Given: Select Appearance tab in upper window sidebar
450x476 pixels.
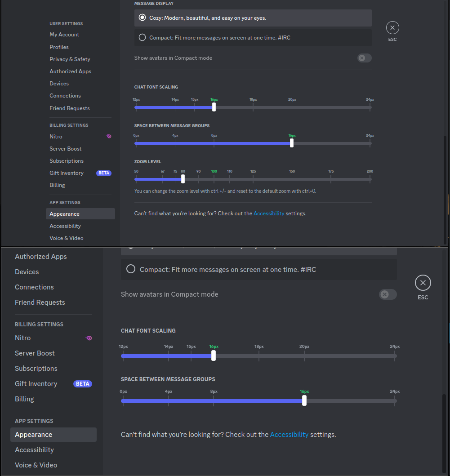Looking at the screenshot, I should (x=80, y=214).
